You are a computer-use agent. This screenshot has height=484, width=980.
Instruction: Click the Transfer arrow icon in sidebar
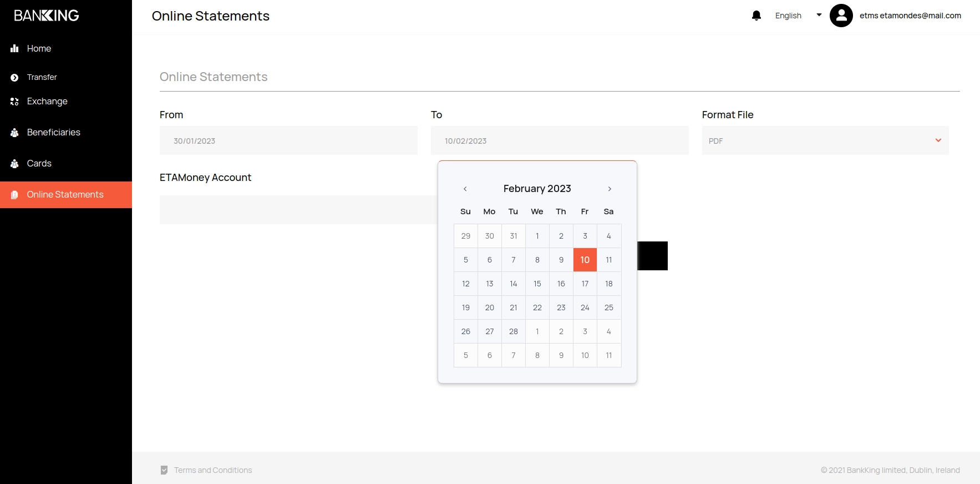(x=14, y=78)
